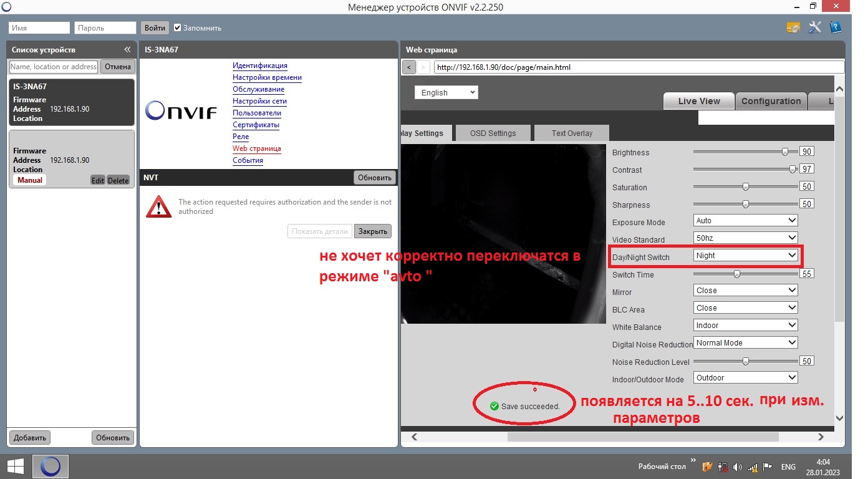868x479 pixels.
Task: Select the OSD Settings tab
Action: click(493, 133)
